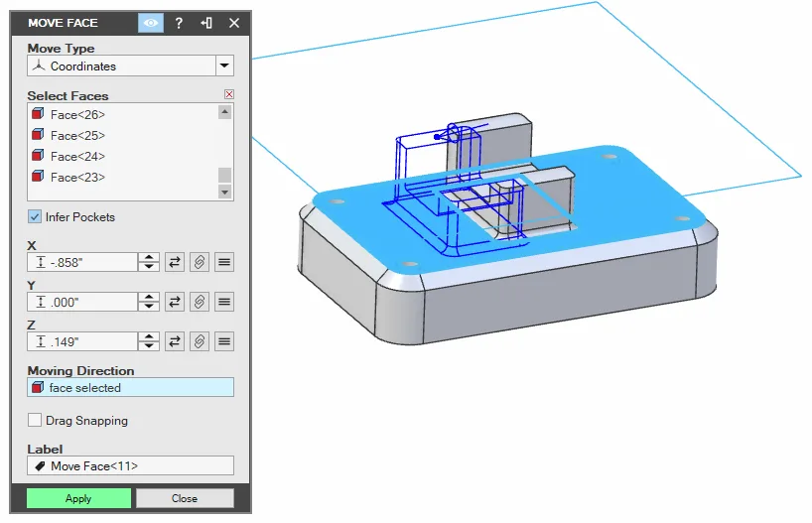The width and height of the screenshot is (812, 523).
Task: Increase the Y value with the up stepper
Action: coord(149,298)
